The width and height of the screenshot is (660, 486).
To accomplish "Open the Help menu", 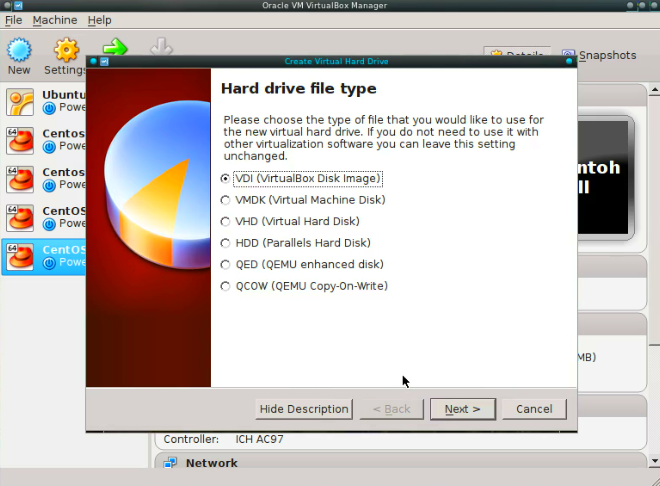I will (x=99, y=20).
